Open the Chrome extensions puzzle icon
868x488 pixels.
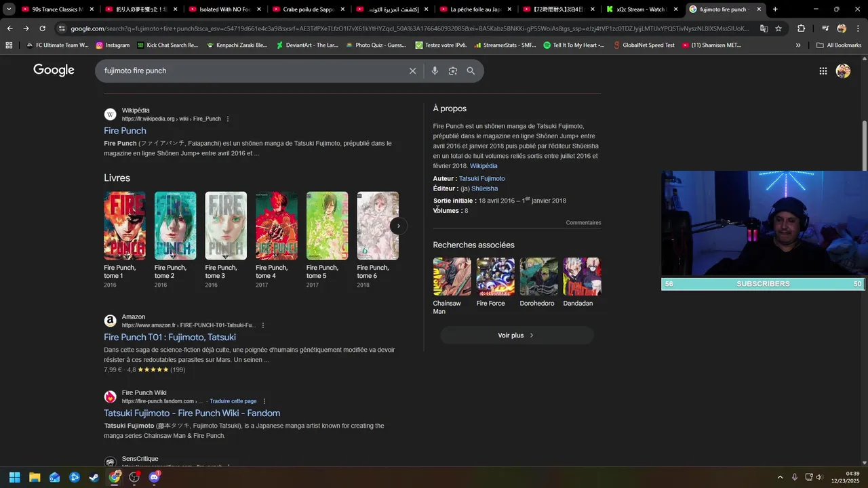(801, 28)
